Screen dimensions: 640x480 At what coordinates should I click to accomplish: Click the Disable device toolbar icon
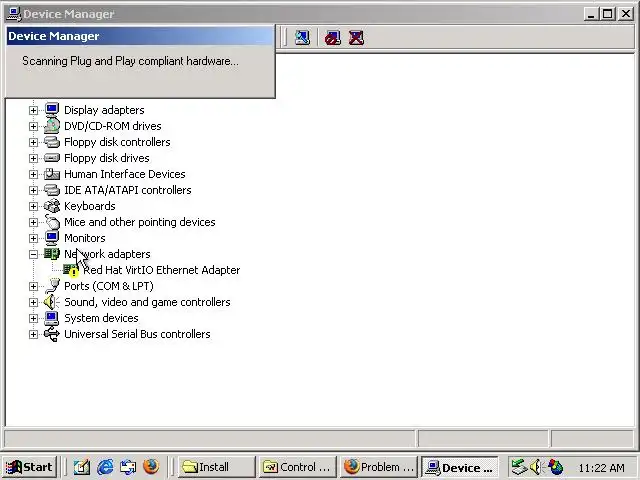tap(333, 38)
